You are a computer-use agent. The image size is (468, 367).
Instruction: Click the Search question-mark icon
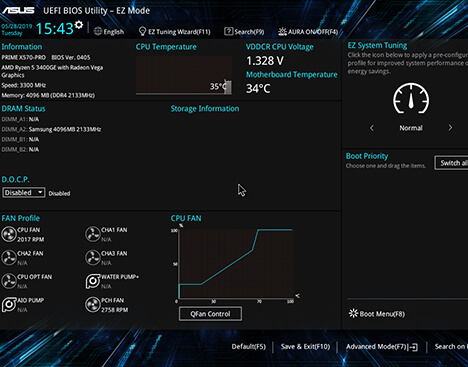pos(229,31)
